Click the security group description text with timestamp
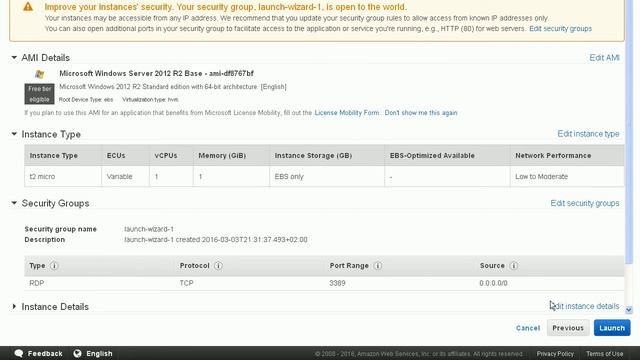 tap(216, 240)
